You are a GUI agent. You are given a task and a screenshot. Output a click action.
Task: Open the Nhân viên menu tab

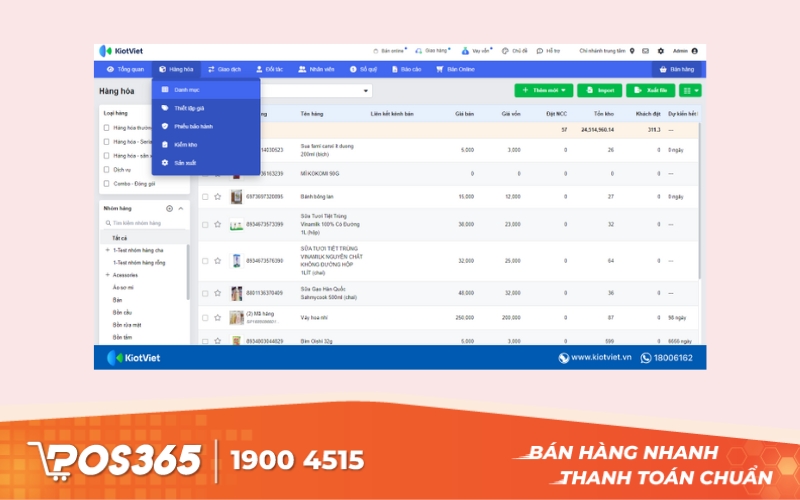click(316, 69)
